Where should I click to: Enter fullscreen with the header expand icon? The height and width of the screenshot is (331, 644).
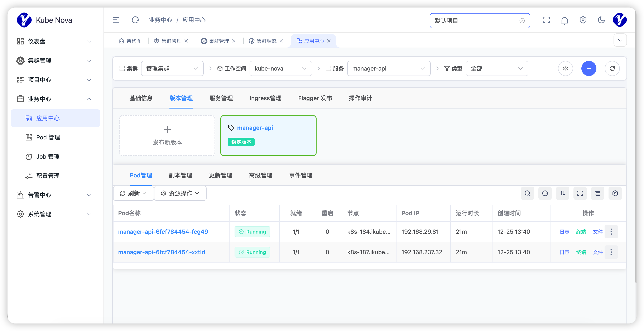[x=546, y=20]
